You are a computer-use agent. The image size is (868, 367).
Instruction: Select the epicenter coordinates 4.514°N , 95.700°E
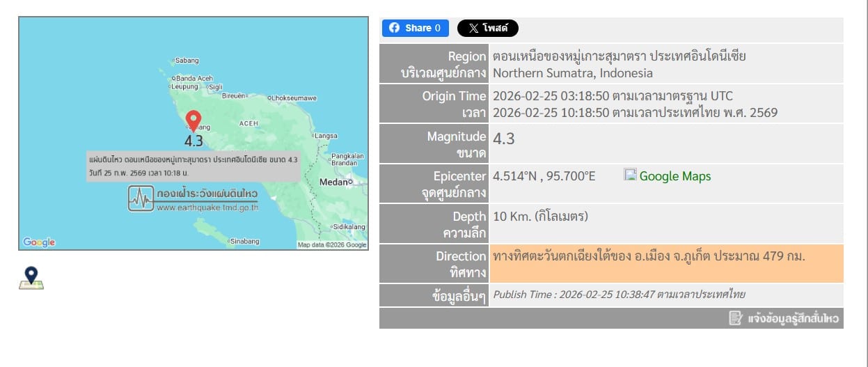coord(544,176)
